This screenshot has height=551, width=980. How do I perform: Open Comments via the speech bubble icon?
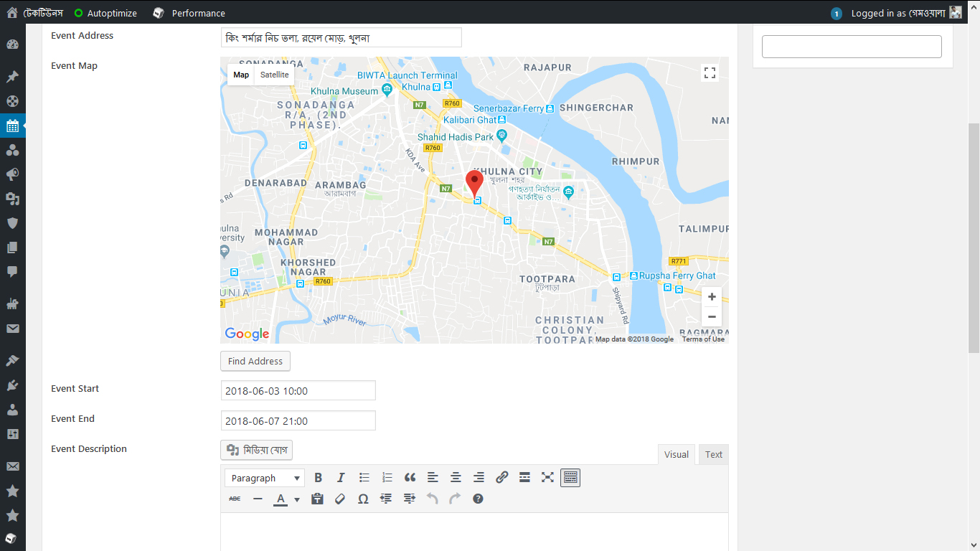click(12, 272)
